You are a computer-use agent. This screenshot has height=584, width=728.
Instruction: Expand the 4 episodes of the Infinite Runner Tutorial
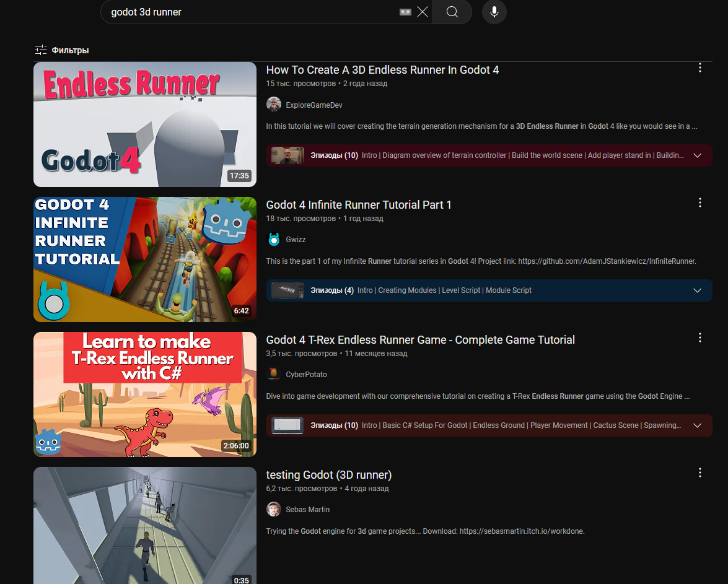point(698,290)
